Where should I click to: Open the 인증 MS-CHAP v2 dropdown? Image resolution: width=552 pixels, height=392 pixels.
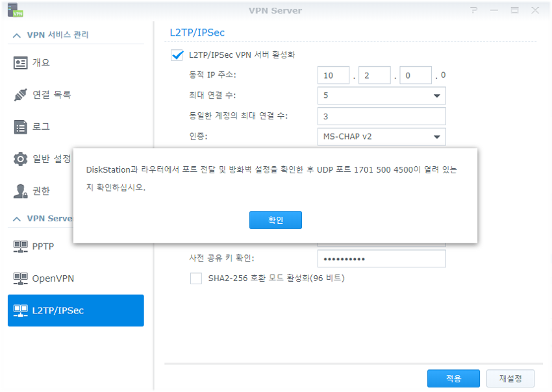(382, 136)
